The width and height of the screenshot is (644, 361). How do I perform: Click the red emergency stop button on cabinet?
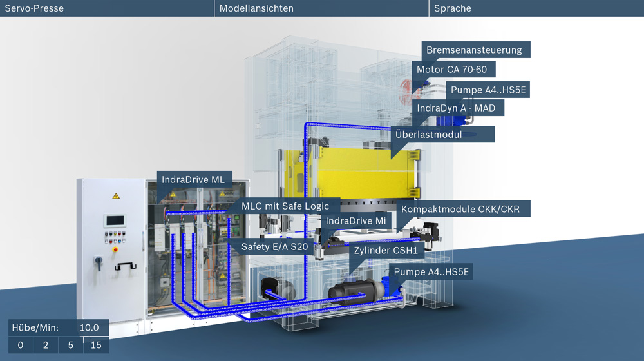click(x=115, y=248)
